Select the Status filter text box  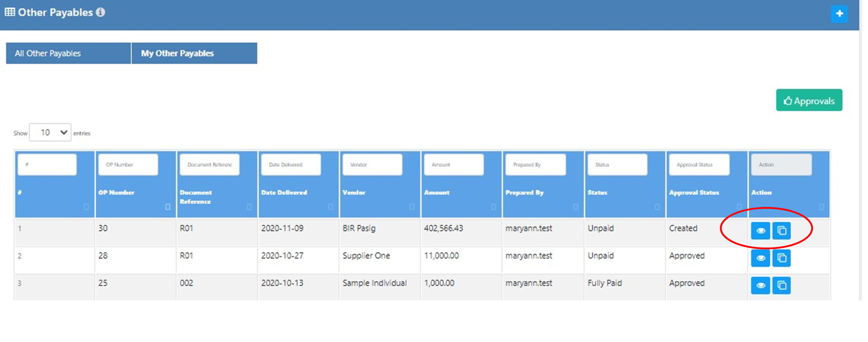point(617,165)
